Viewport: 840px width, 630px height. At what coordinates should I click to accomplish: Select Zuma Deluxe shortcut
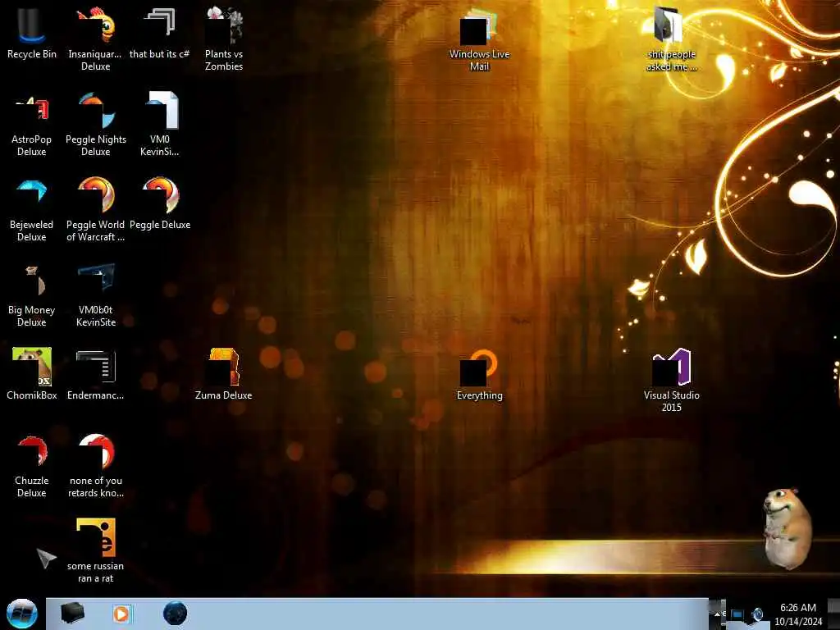pyautogui.click(x=223, y=374)
